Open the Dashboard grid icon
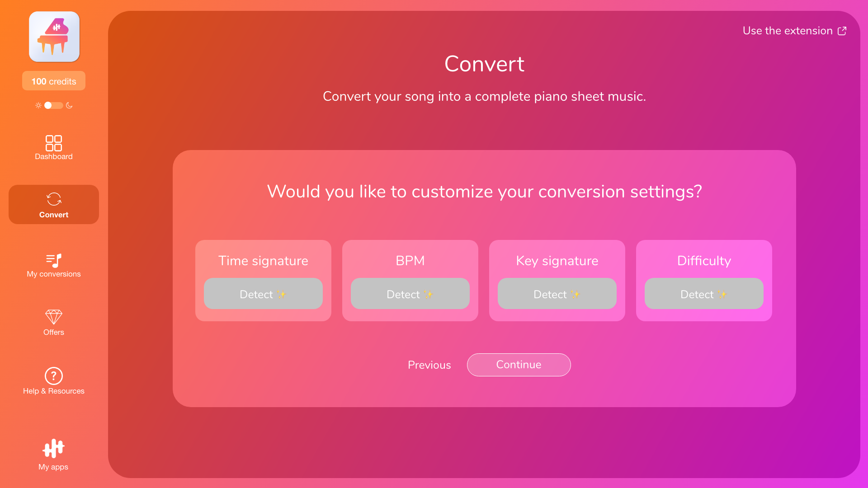 tap(54, 143)
